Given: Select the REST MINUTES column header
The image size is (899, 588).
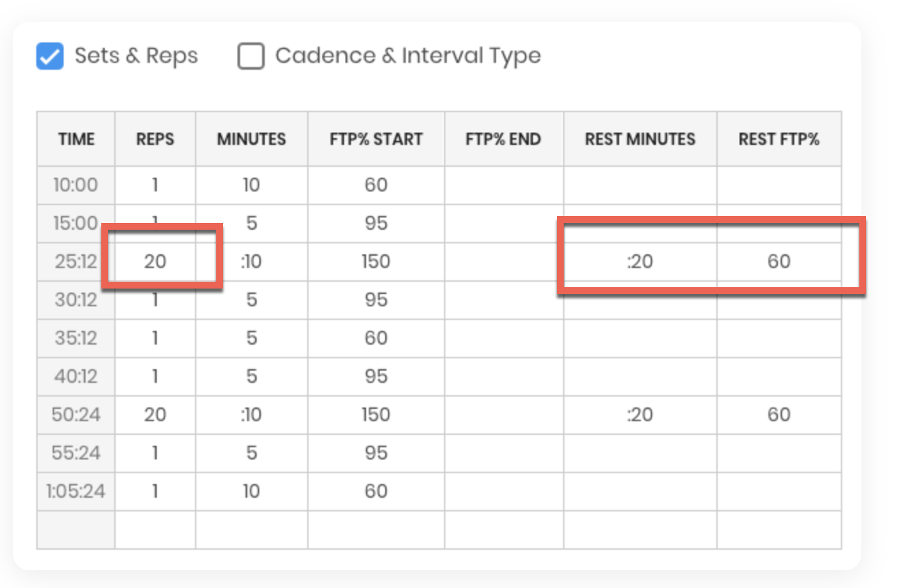Looking at the screenshot, I should click(640, 139).
